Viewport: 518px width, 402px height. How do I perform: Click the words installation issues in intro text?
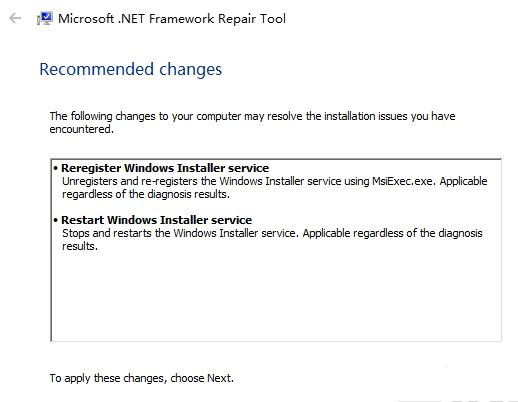(366, 116)
